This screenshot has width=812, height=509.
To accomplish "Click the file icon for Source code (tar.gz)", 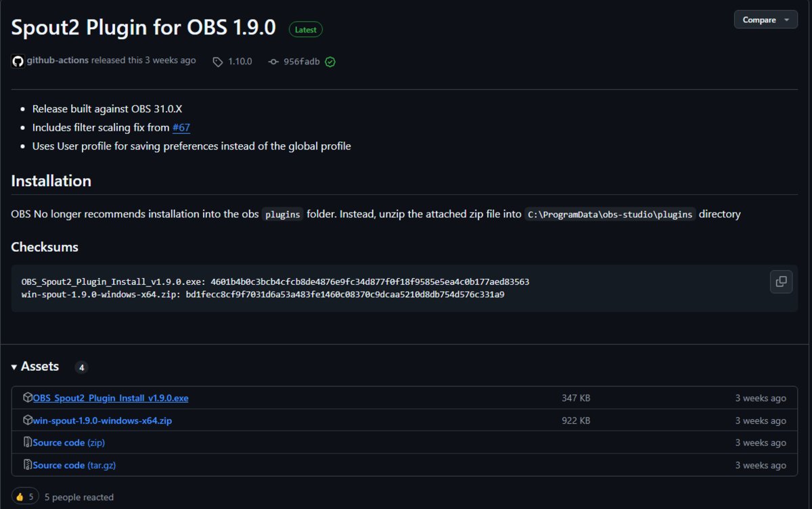I will (x=28, y=464).
